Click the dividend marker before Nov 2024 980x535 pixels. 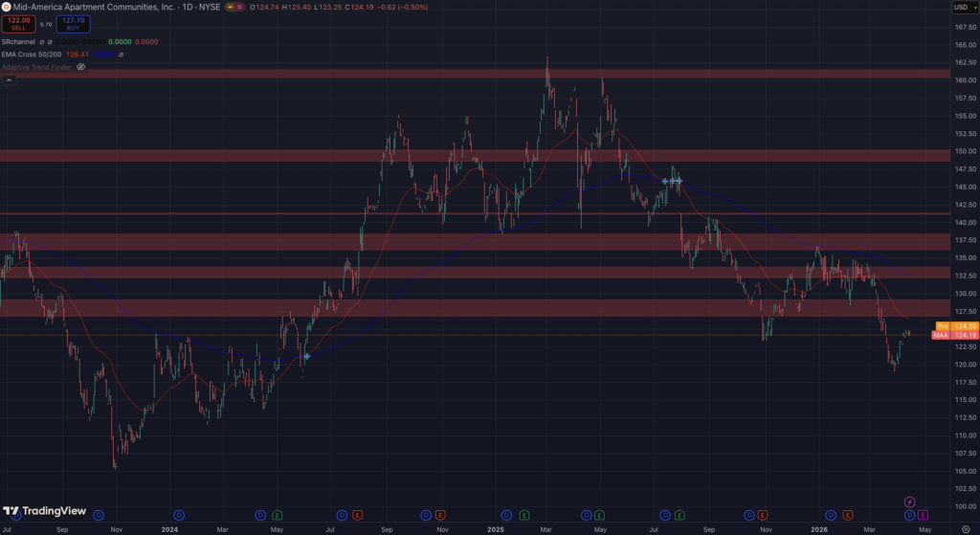pos(426,515)
